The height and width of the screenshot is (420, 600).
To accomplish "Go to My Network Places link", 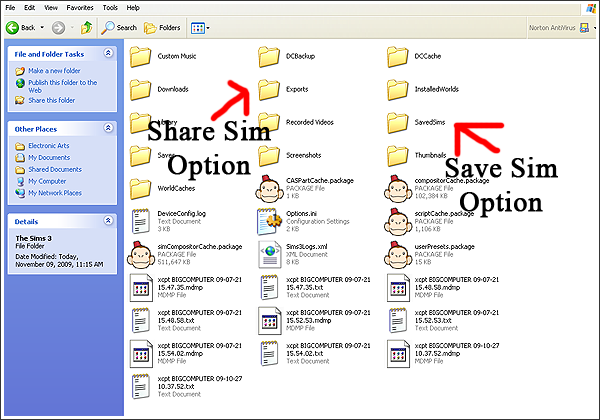I will [55, 193].
